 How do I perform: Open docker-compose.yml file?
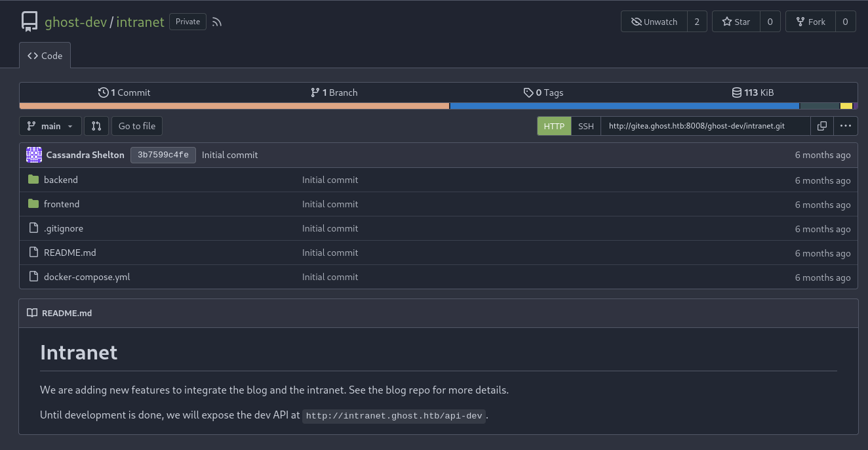point(87,277)
